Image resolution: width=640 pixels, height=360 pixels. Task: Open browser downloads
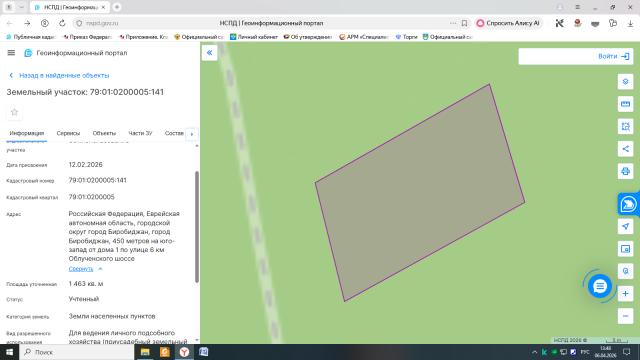click(x=630, y=24)
